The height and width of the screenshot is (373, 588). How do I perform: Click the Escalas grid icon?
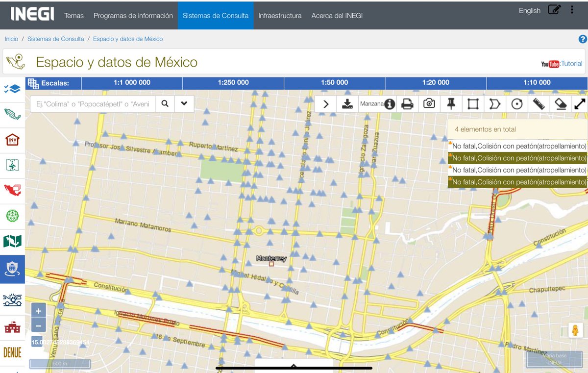[x=33, y=83]
